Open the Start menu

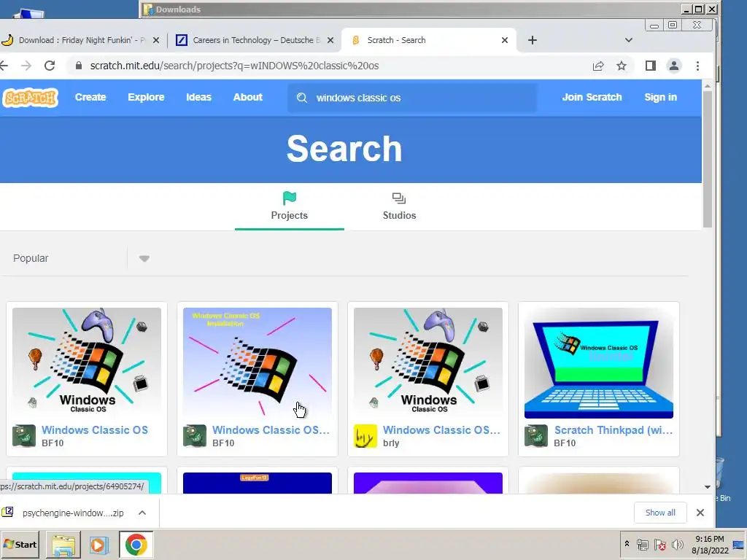tap(20, 545)
